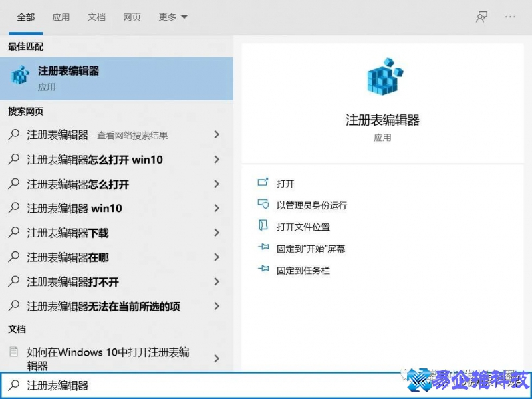Expand the chevron beside 注册表编辑器打不开

(x=217, y=282)
